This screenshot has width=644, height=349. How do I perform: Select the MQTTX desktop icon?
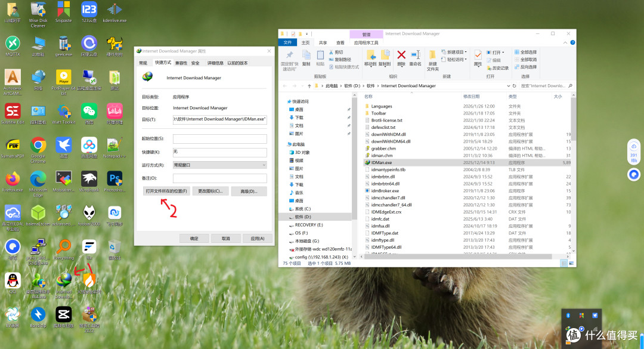pos(13,45)
